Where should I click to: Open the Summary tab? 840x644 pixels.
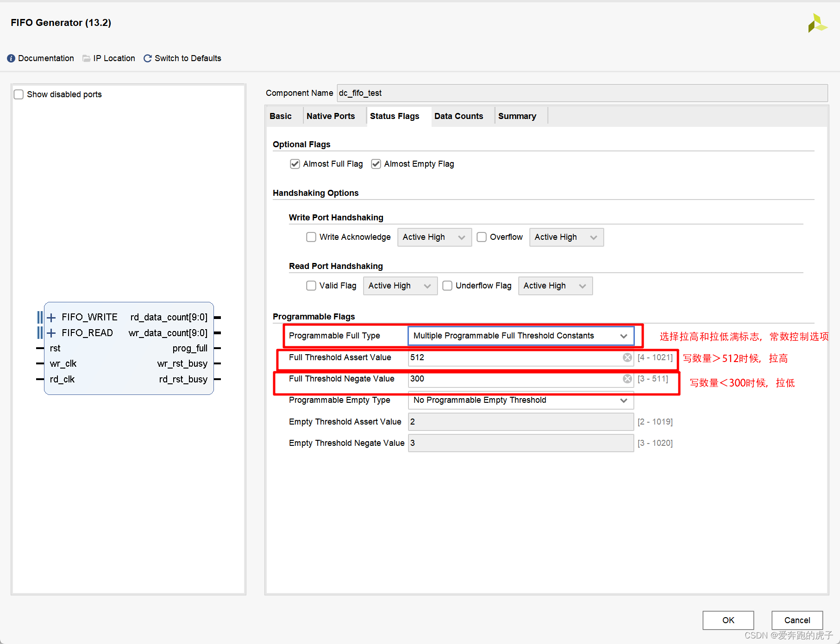517,116
